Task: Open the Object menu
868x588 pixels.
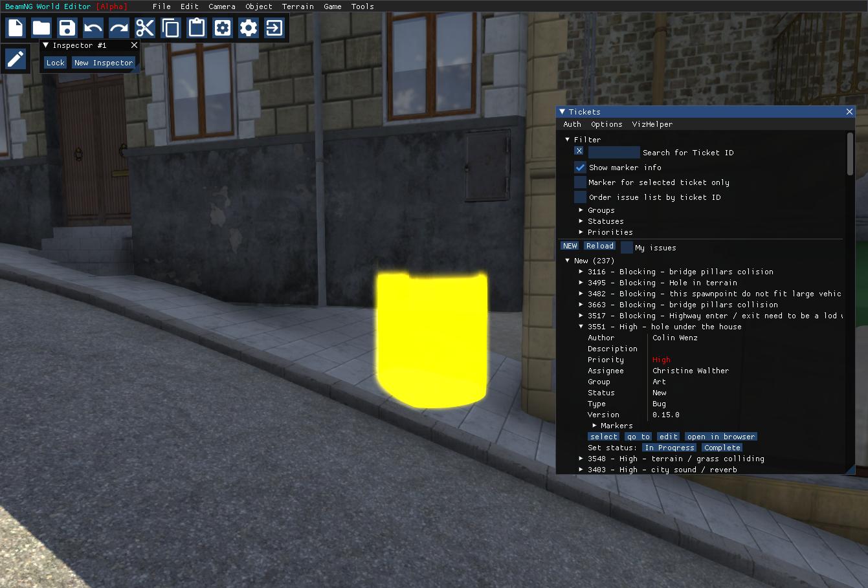Action: [259, 6]
